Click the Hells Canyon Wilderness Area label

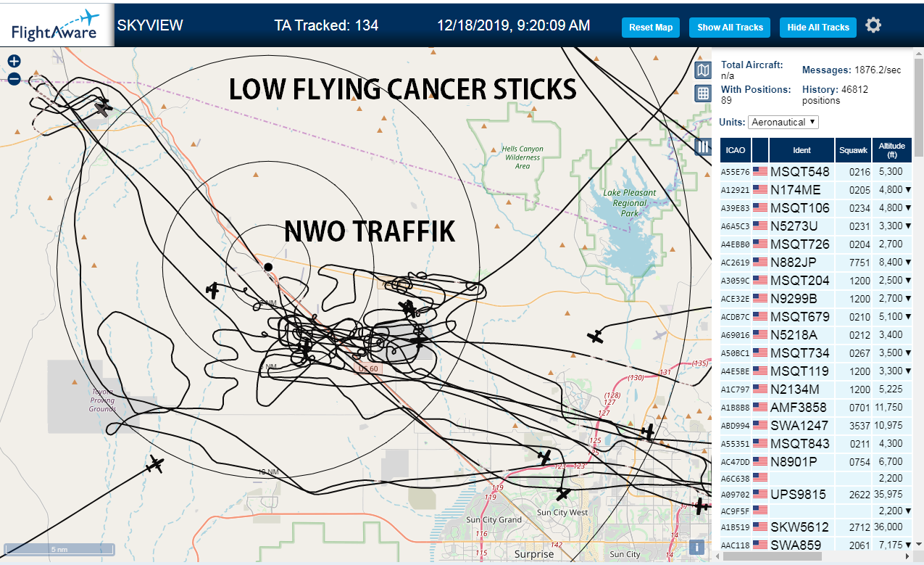pos(523,157)
